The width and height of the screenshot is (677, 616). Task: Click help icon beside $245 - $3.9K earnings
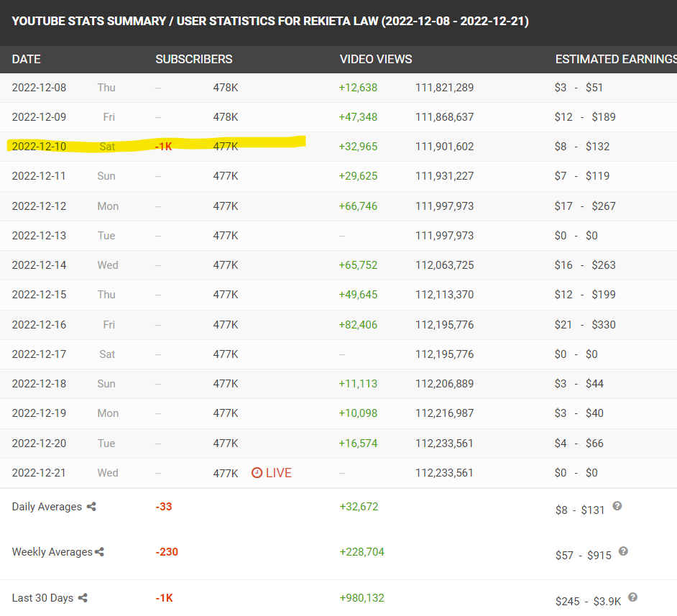click(632, 597)
